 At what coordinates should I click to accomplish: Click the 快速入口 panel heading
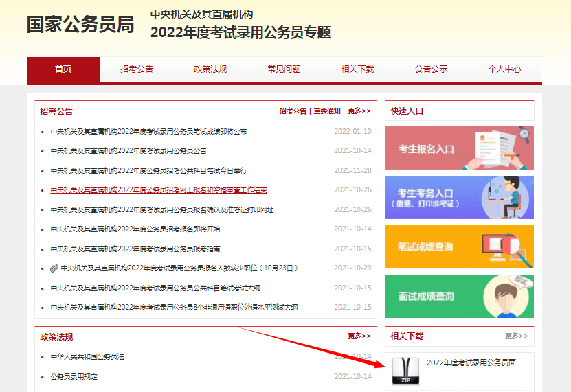pos(407,111)
